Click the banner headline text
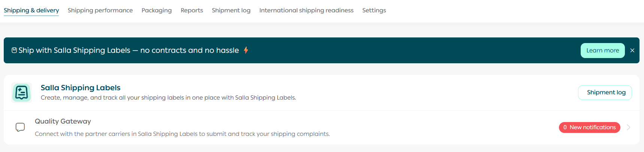 tap(129, 50)
